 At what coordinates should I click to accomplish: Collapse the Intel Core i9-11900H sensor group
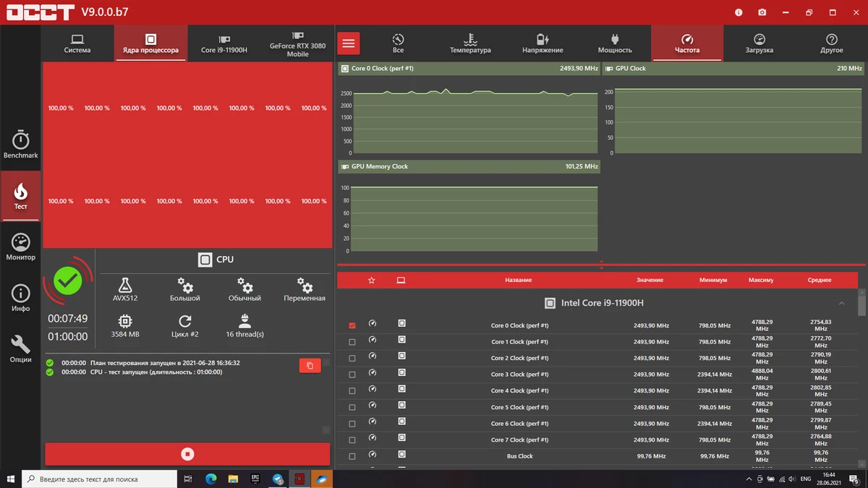click(842, 303)
